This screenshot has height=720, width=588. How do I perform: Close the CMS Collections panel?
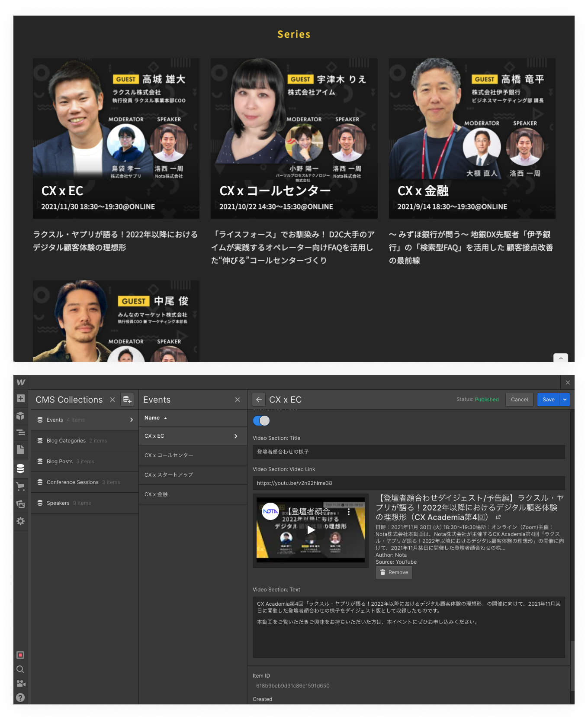point(112,400)
